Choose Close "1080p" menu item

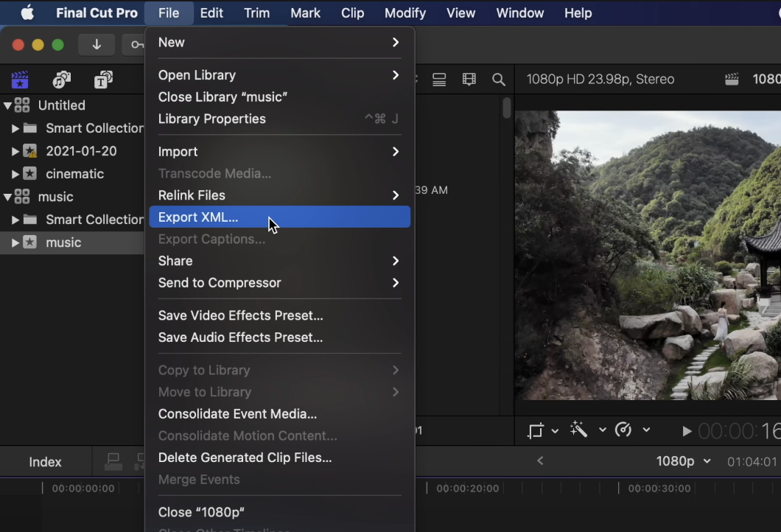pyautogui.click(x=279, y=512)
